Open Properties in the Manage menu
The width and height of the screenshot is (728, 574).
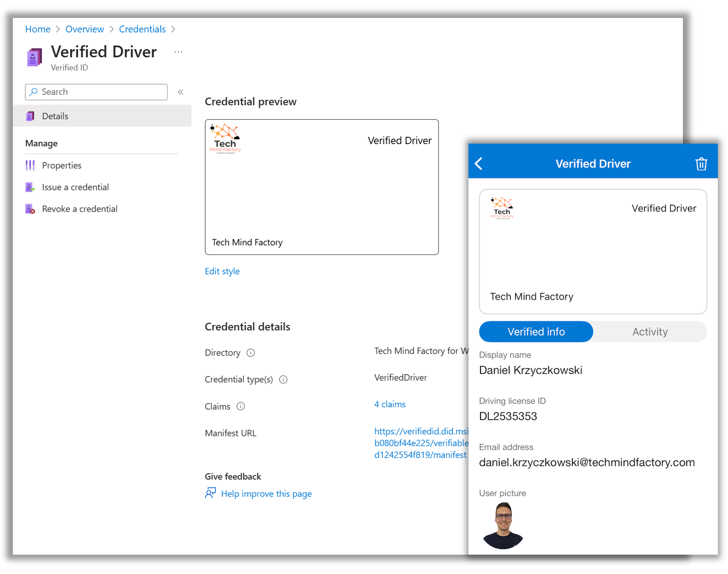tap(61, 165)
